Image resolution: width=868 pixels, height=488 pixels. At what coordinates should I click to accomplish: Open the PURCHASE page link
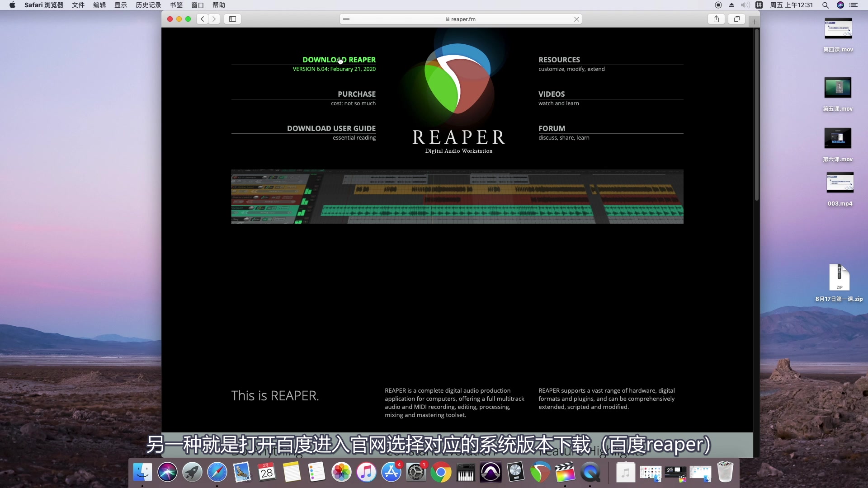(x=356, y=94)
